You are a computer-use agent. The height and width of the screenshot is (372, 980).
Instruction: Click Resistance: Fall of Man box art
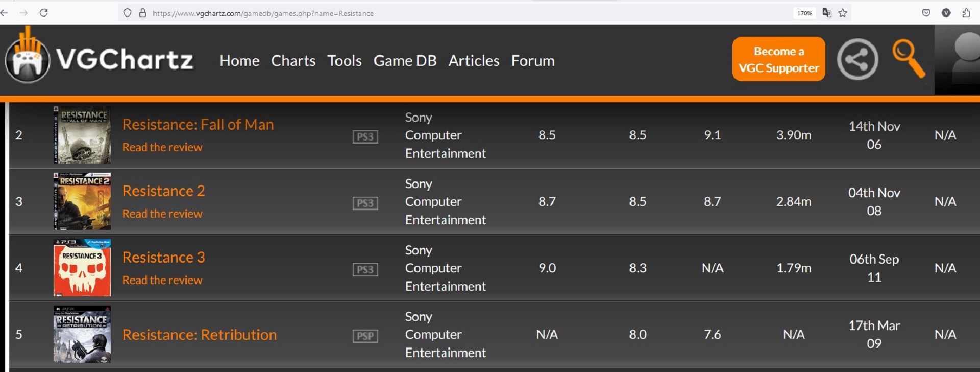(82, 135)
